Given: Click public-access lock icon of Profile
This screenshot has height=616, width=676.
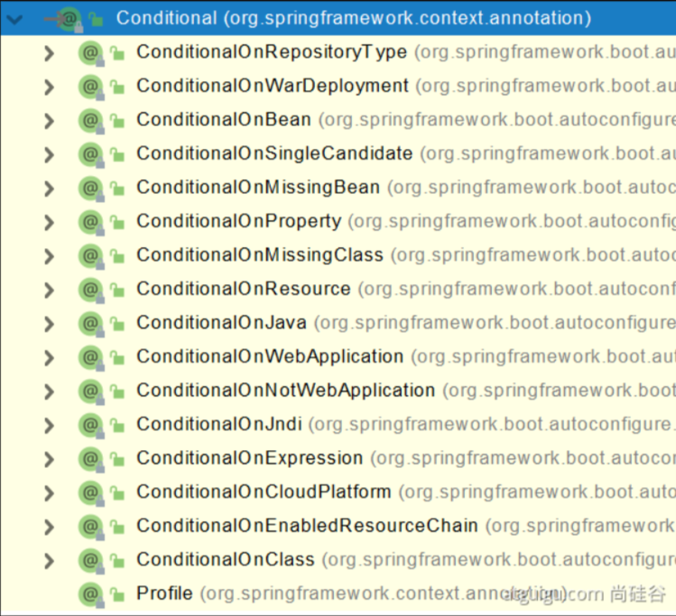Looking at the screenshot, I should (x=116, y=594).
